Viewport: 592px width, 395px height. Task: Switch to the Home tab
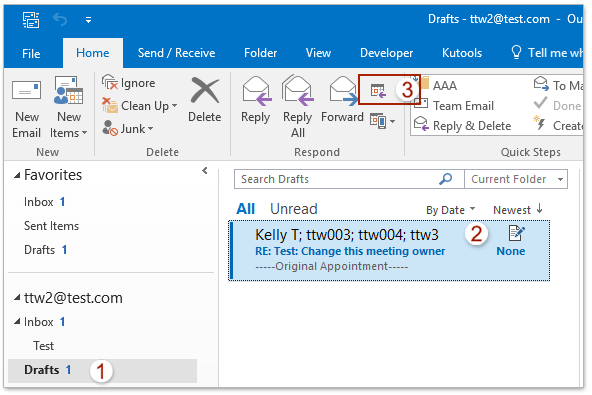92,53
